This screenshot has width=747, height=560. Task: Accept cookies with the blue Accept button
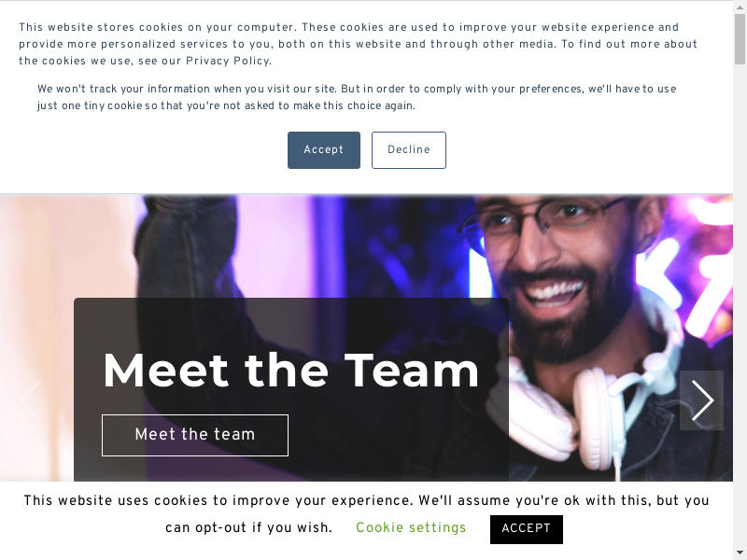tap(324, 150)
